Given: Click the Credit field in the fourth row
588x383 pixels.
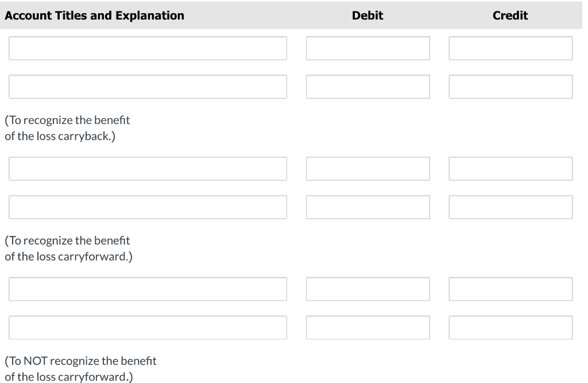Looking at the screenshot, I should pos(510,207).
